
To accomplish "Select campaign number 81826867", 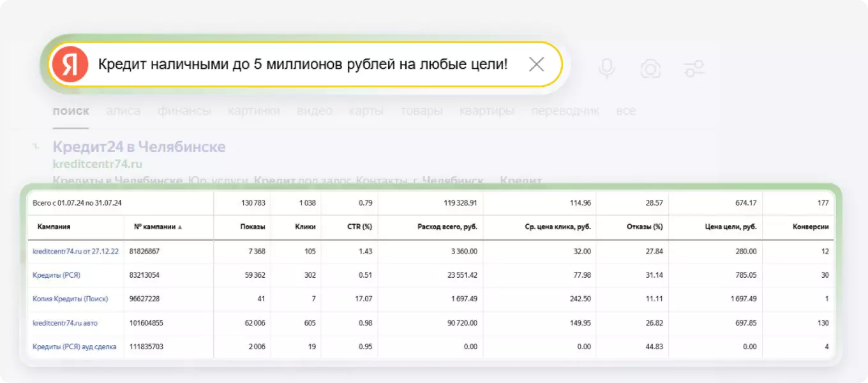I will 144,252.
